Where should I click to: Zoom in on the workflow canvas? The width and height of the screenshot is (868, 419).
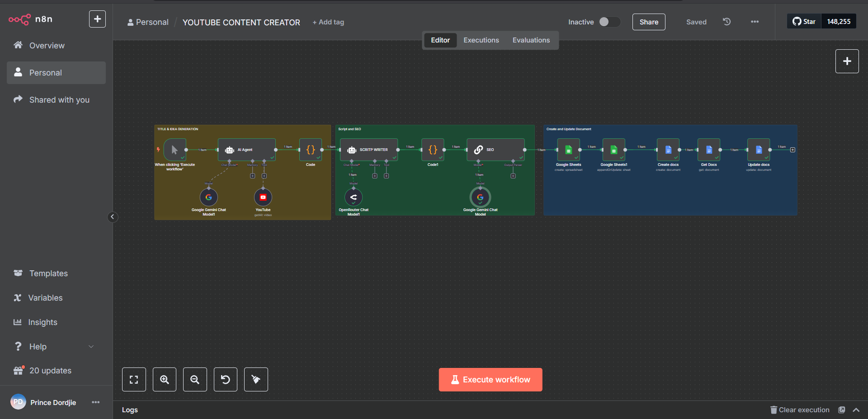165,380
